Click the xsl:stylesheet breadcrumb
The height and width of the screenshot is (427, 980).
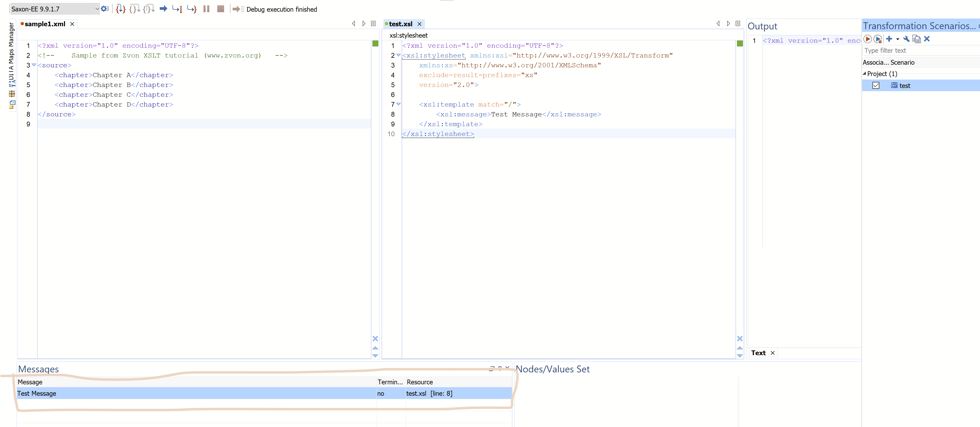[408, 36]
